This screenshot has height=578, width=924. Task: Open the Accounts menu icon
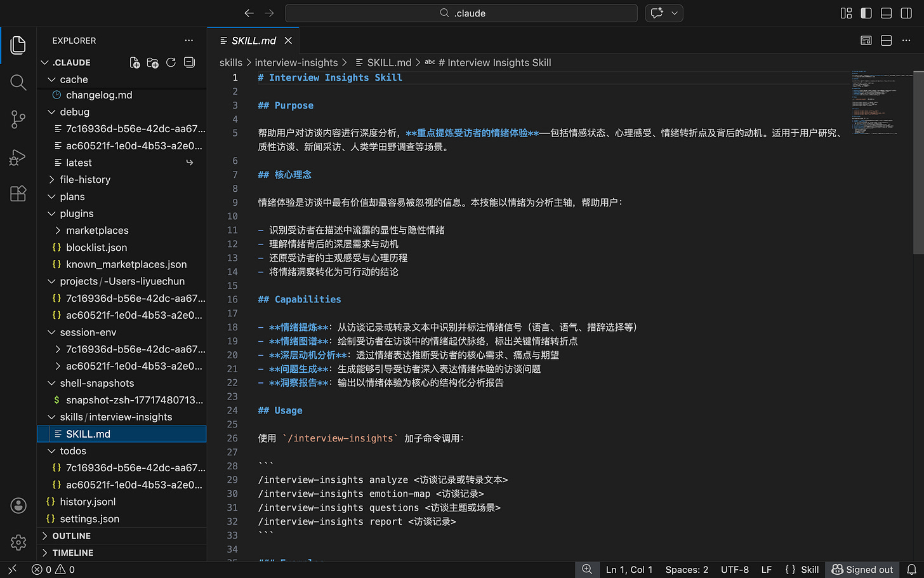(x=18, y=506)
